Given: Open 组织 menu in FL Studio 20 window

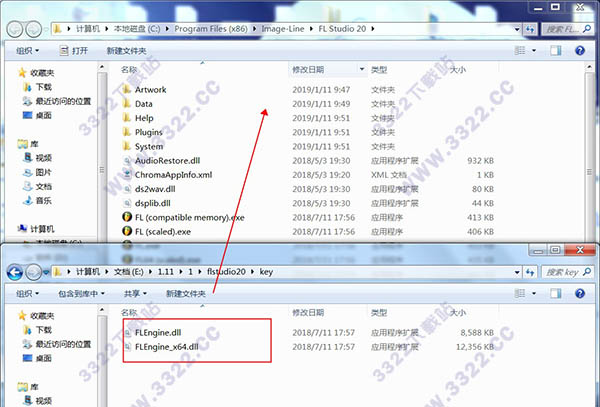Looking at the screenshot, I should click(28, 50).
